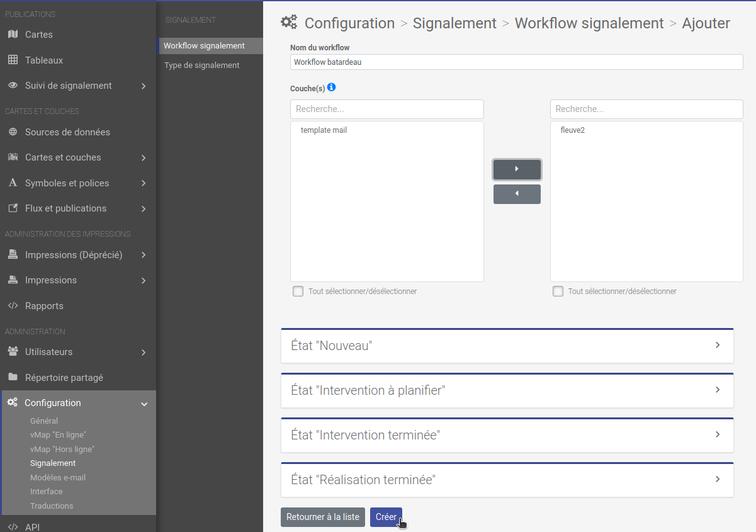Viewport: 756px width, 532px height.
Task: Switch to the Type de signalement tab
Action: [200, 65]
